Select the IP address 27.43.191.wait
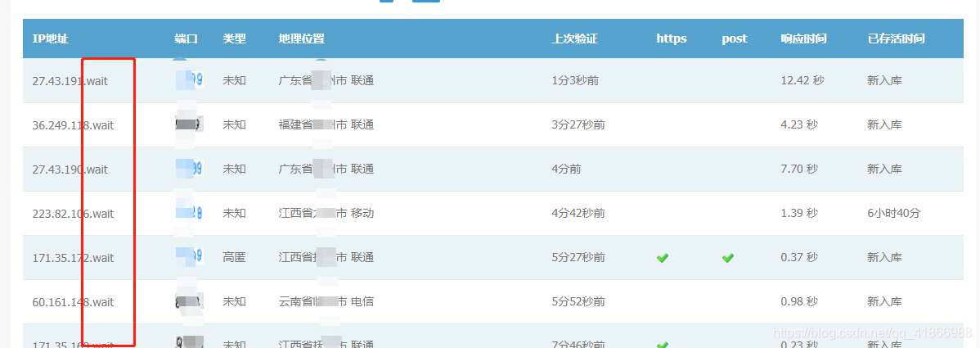The height and width of the screenshot is (348, 980). coord(70,81)
